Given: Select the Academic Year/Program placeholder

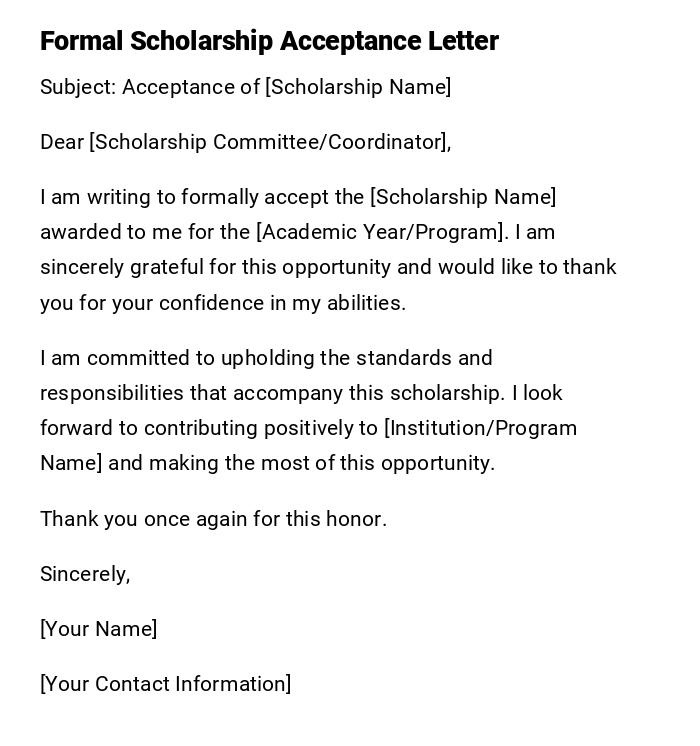Looking at the screenshot, I should click(381, 232).
